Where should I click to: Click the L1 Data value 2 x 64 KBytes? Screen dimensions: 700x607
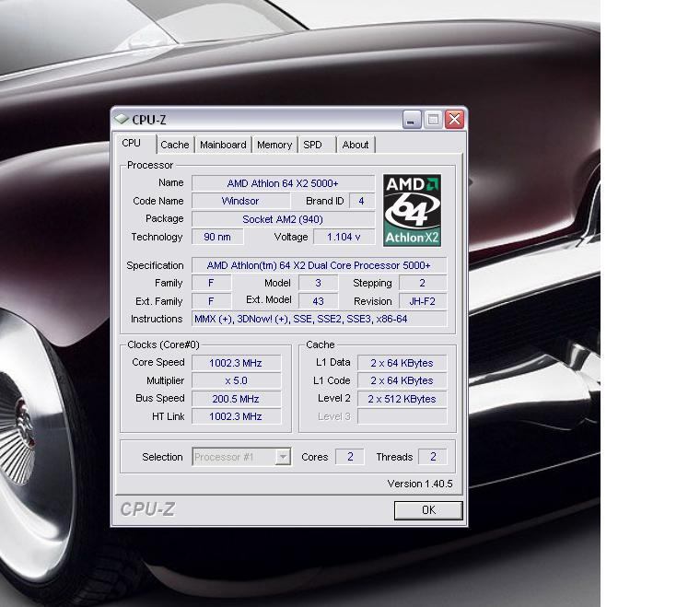402,363
